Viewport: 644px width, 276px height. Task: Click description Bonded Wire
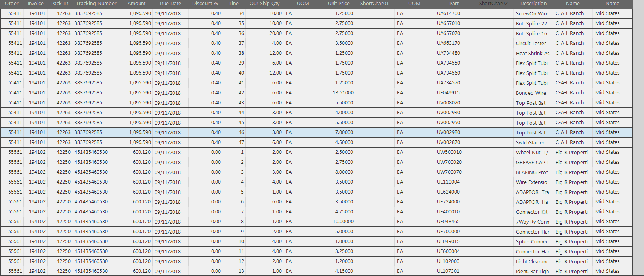pos(531,93)
